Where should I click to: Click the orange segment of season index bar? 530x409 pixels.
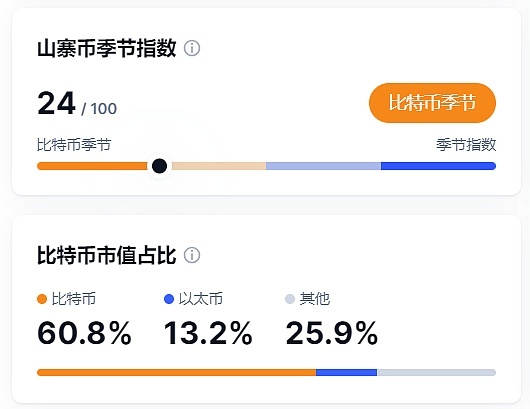click(92, 166)
